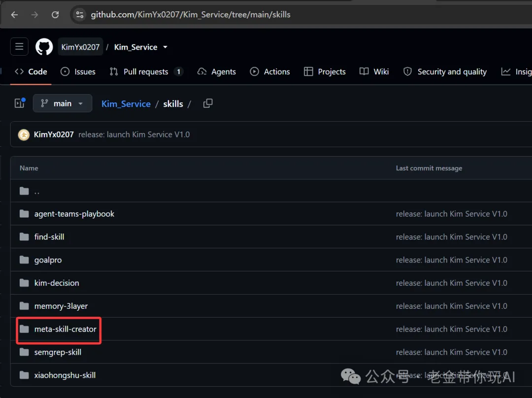Open commit message in memory-3layer row

click(x=452, y=306)
